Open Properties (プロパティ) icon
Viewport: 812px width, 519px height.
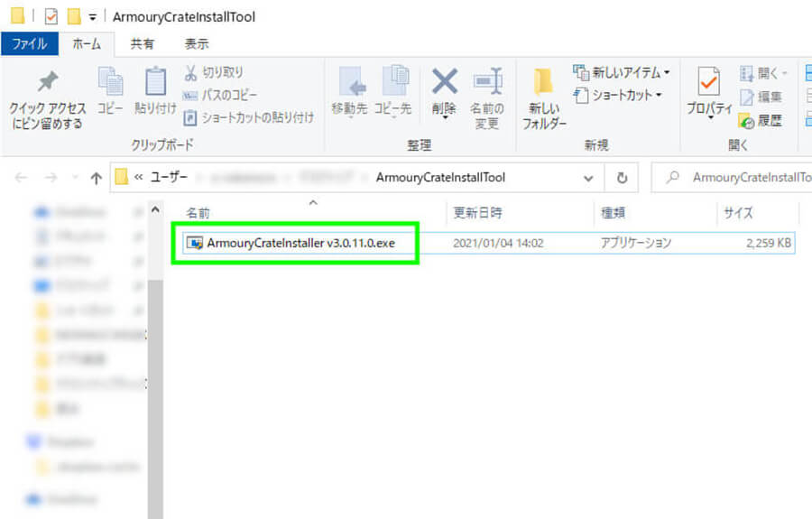[x=709, y=81]
